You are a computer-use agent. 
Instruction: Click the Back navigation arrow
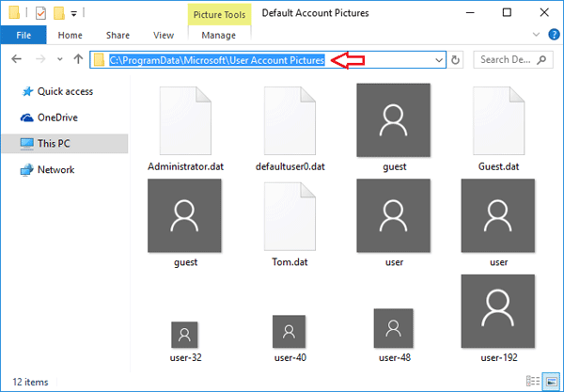[x=14, y=59]
